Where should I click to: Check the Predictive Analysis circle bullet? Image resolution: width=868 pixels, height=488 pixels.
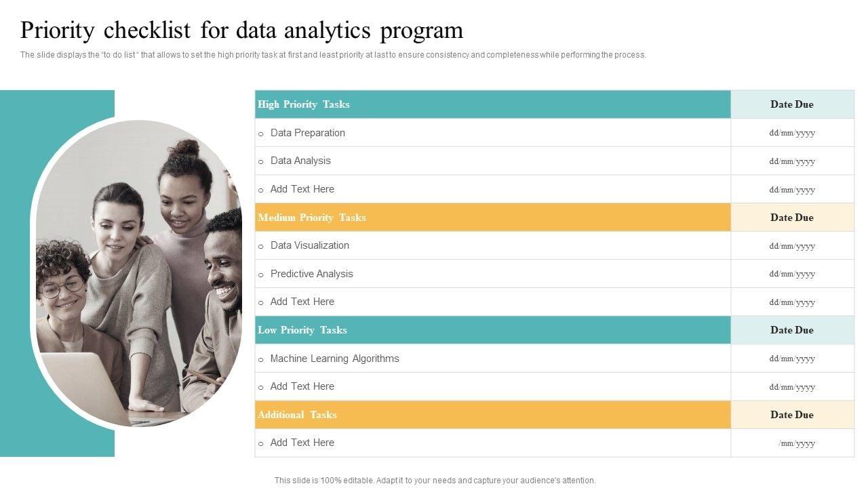[x=261, y=275]
